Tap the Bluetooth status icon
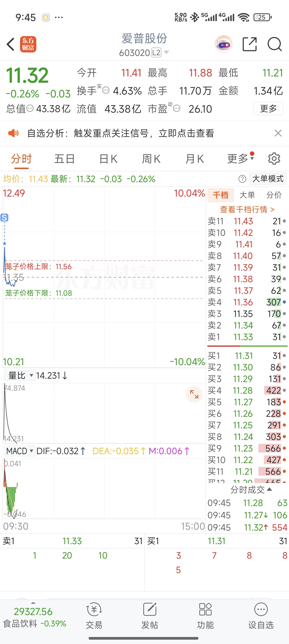 tap(194, 17)
